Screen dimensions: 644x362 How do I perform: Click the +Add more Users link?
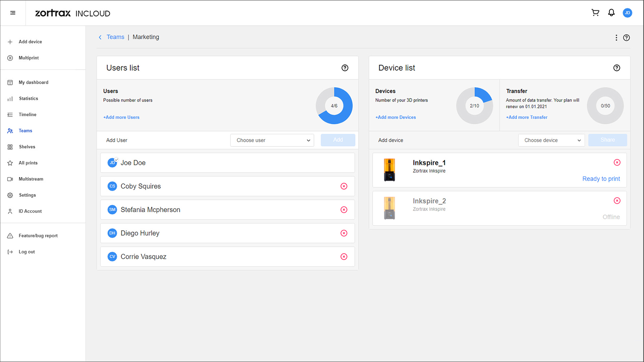pyautogui.click(x=121, y=117)
